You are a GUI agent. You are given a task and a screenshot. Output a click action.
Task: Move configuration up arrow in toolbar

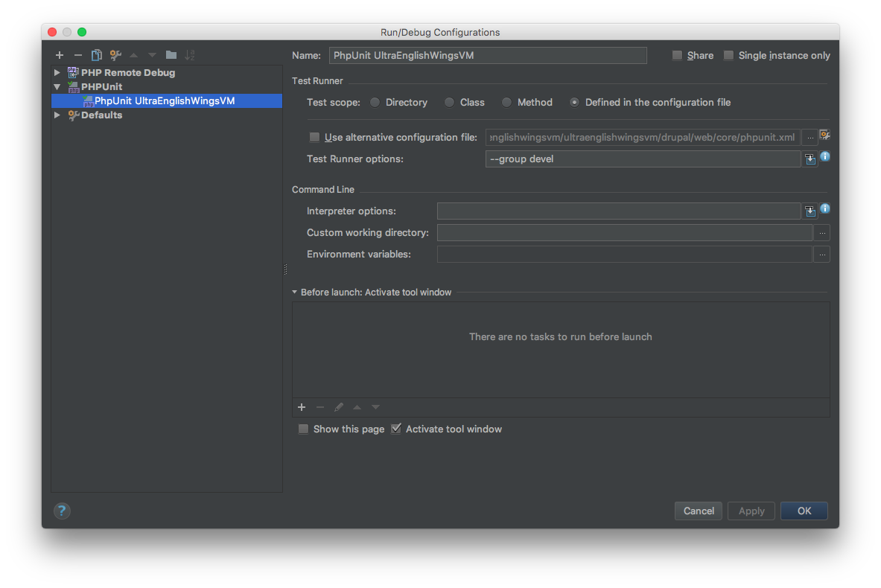click(134, 55)
